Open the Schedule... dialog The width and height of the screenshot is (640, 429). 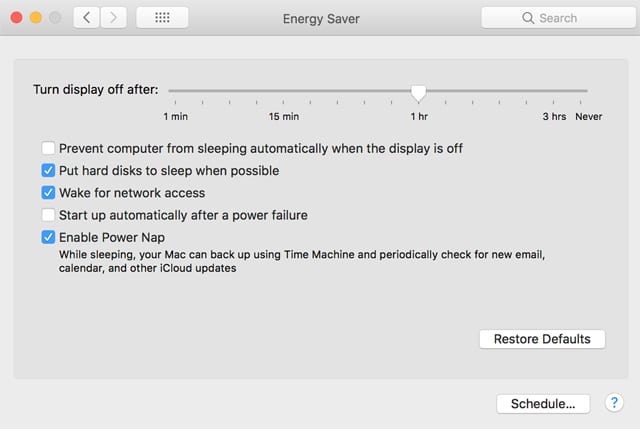543,404
